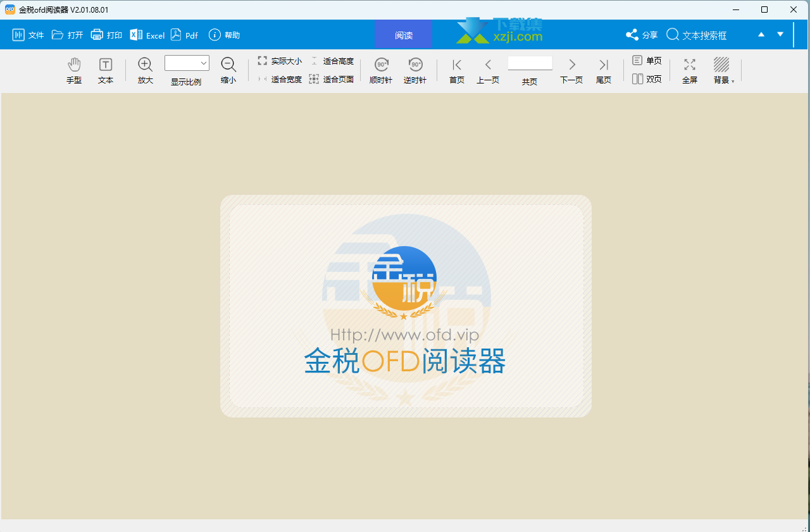Choose 适合高度 fit height
This screenshot has width=810, height=532.
click(x=332, y=61)
